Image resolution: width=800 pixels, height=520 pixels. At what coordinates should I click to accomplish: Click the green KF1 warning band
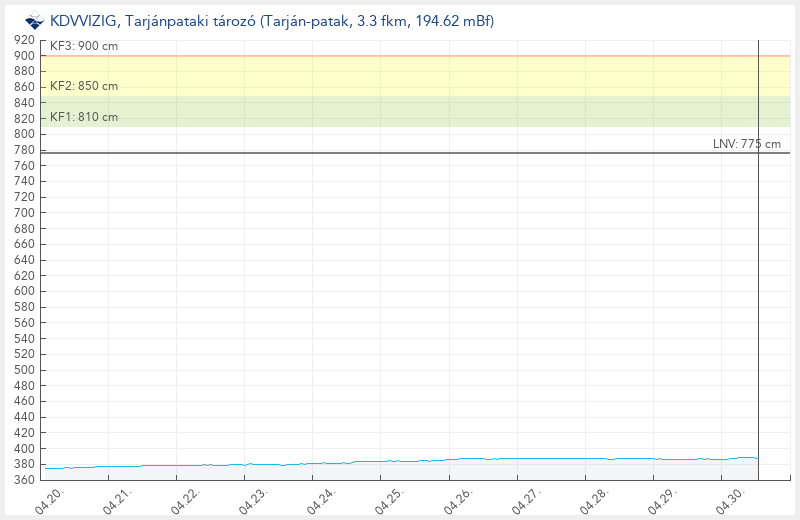[x=400, y=111]
